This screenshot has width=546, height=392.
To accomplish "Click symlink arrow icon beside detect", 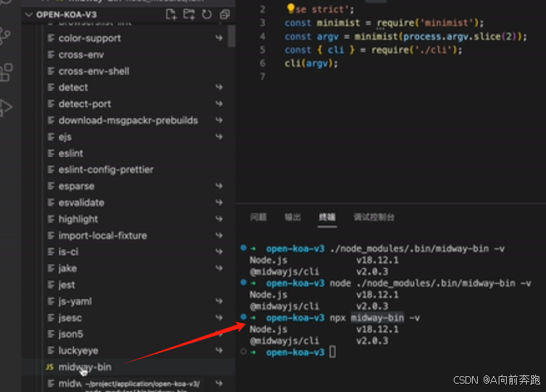I will click(219, 86).
